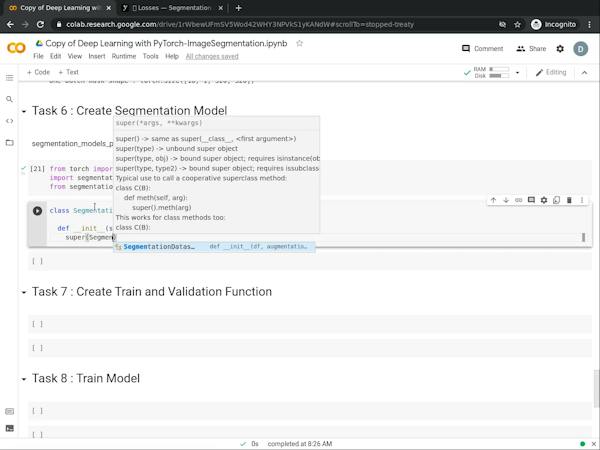
Task: Open the Comment button
Action: 482,49
